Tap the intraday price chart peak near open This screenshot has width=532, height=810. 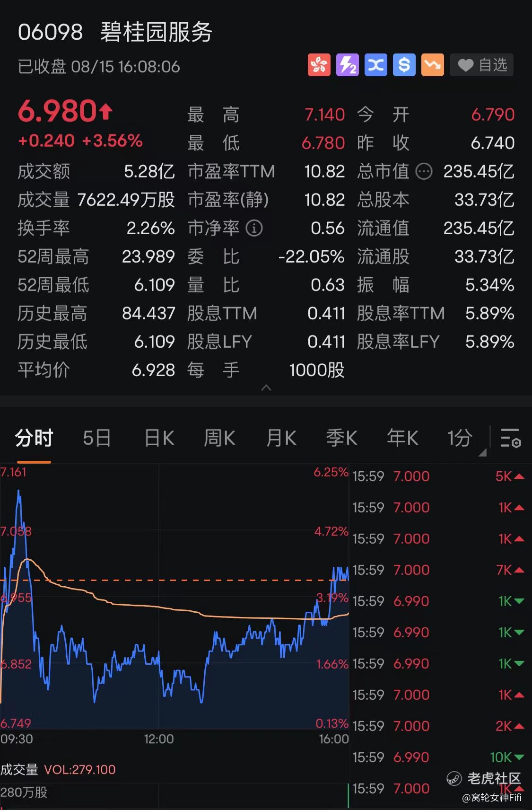point(19,492)
